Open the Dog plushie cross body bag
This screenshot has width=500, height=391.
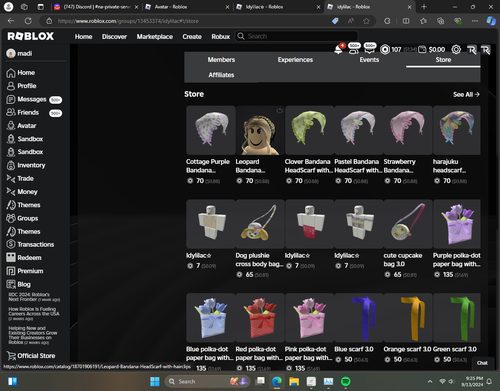[260, 224]
